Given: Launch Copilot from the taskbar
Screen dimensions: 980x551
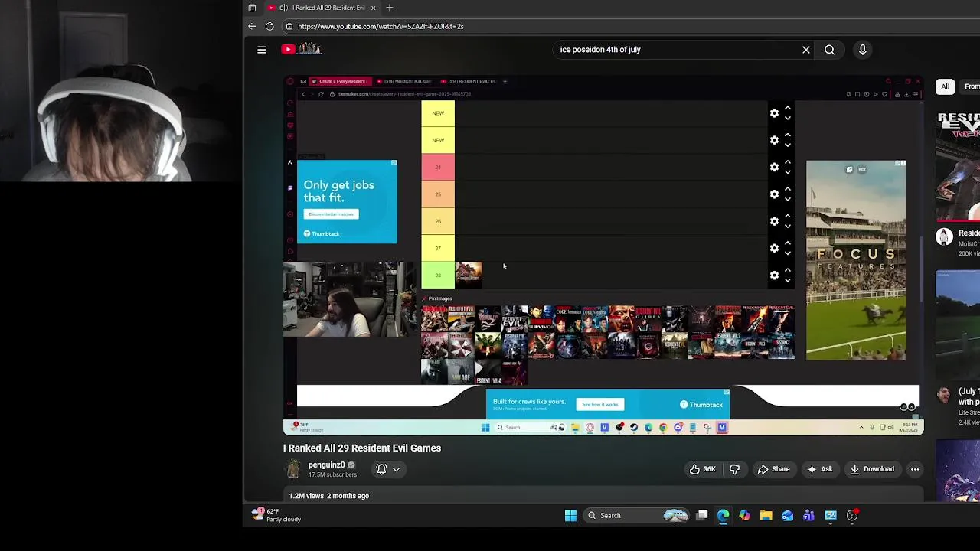Looking at the screenshot, I should click(x=744, y=516).
